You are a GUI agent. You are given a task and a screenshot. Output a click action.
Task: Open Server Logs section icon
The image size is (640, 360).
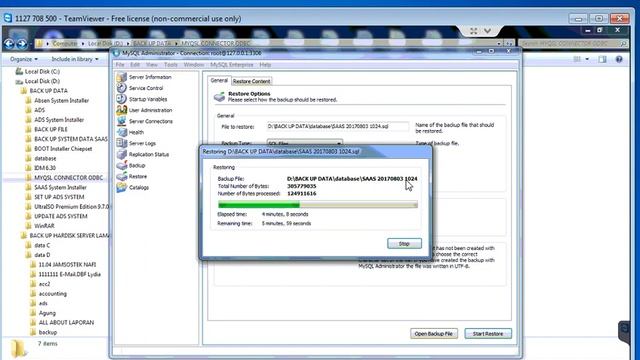[122, 143]
